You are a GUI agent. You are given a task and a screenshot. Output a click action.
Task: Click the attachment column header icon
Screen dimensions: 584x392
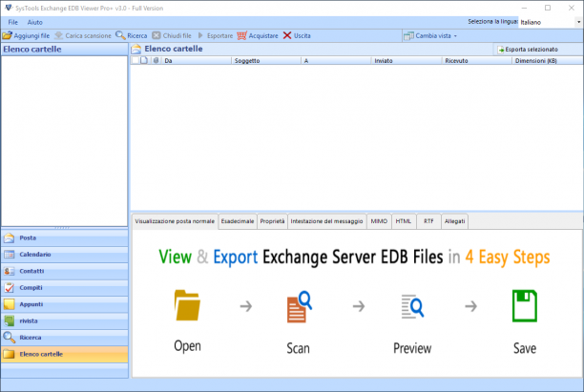(x=156, y=60)
